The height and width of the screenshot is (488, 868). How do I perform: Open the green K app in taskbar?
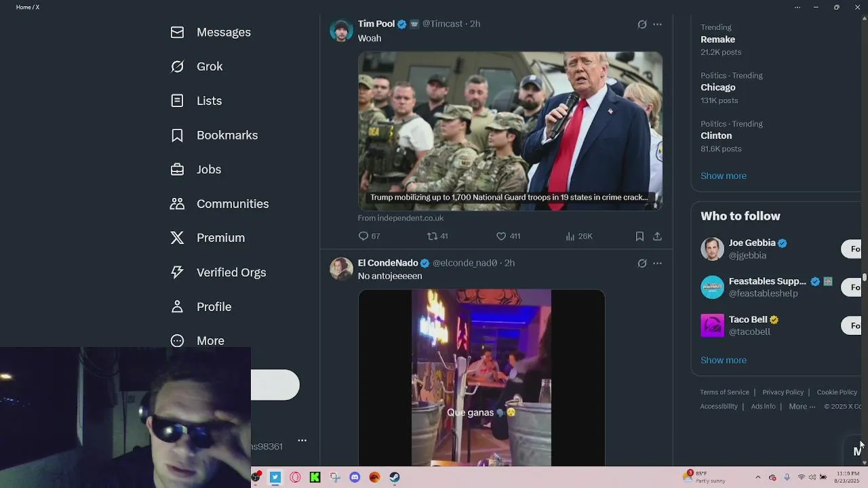[315, 477]
